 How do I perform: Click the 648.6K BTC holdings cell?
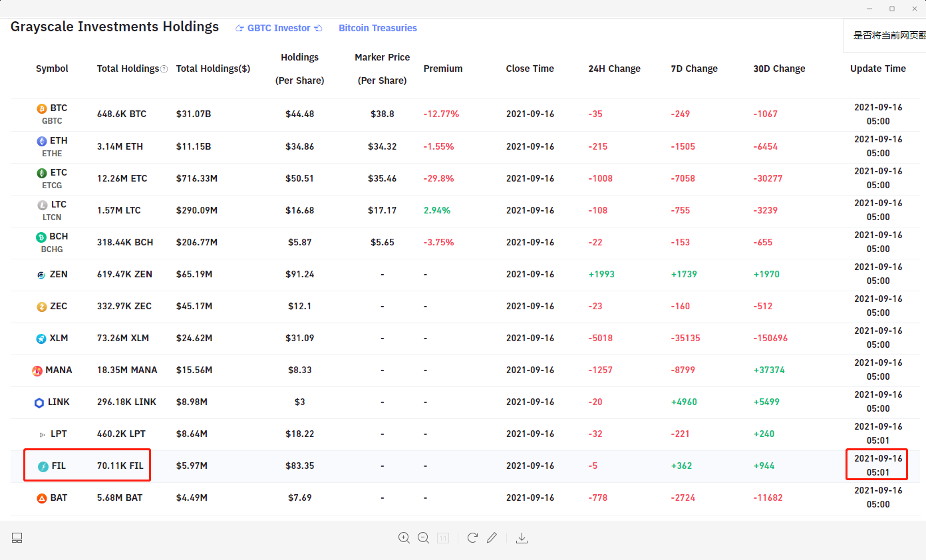[x=122, y=114]
